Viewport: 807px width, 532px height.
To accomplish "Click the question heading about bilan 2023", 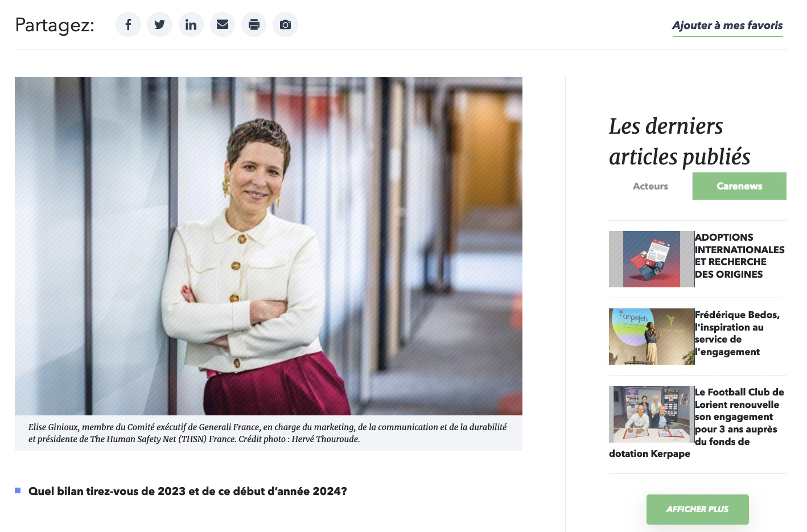I will click(x=188, y=491).
